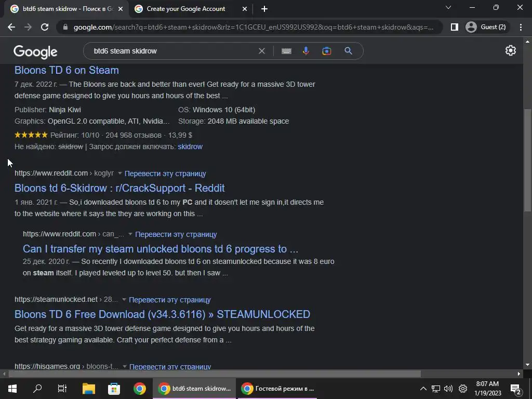View site information padlock icon

(x=65, y=27)
